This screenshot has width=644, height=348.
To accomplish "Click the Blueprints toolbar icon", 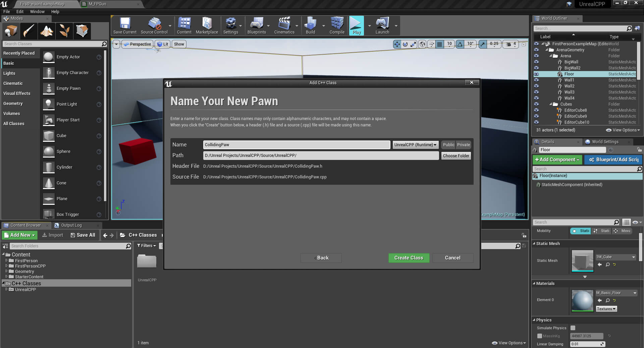I will (257, 26).
